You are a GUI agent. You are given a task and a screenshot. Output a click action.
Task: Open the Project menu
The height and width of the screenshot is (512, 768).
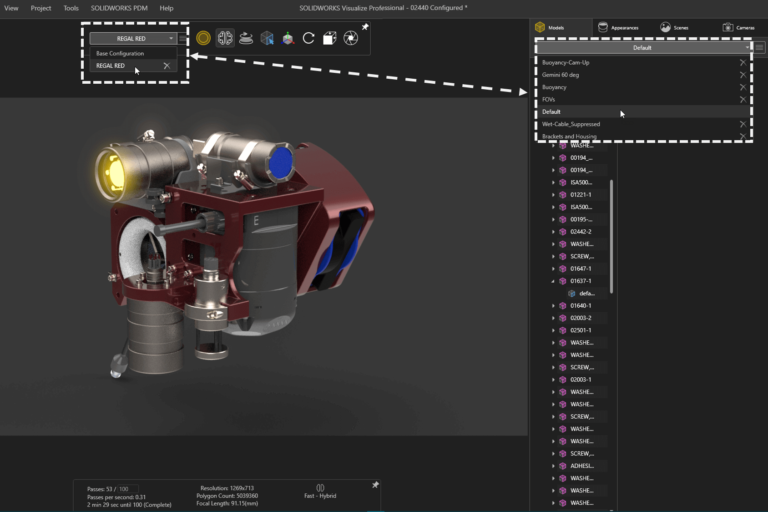41,8
